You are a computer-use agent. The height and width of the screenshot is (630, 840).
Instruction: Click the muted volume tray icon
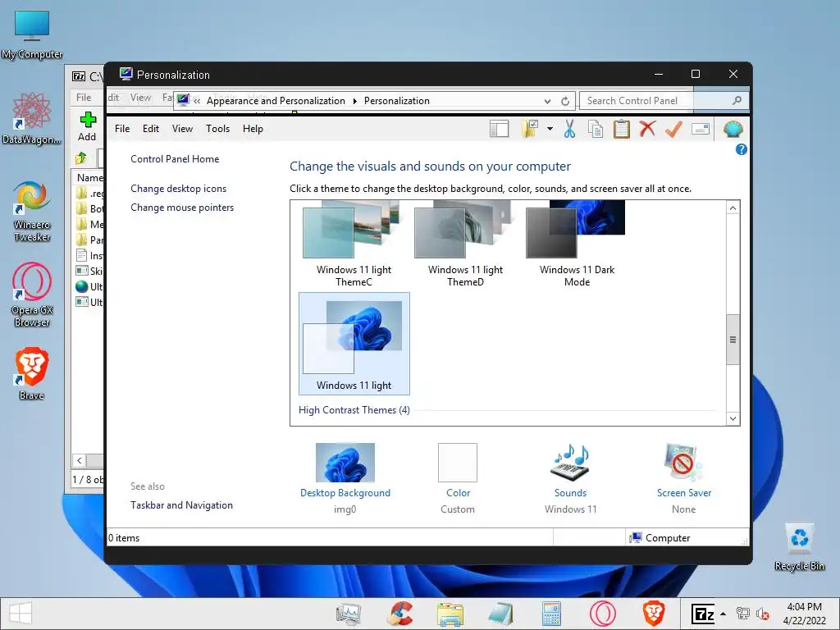762,614
